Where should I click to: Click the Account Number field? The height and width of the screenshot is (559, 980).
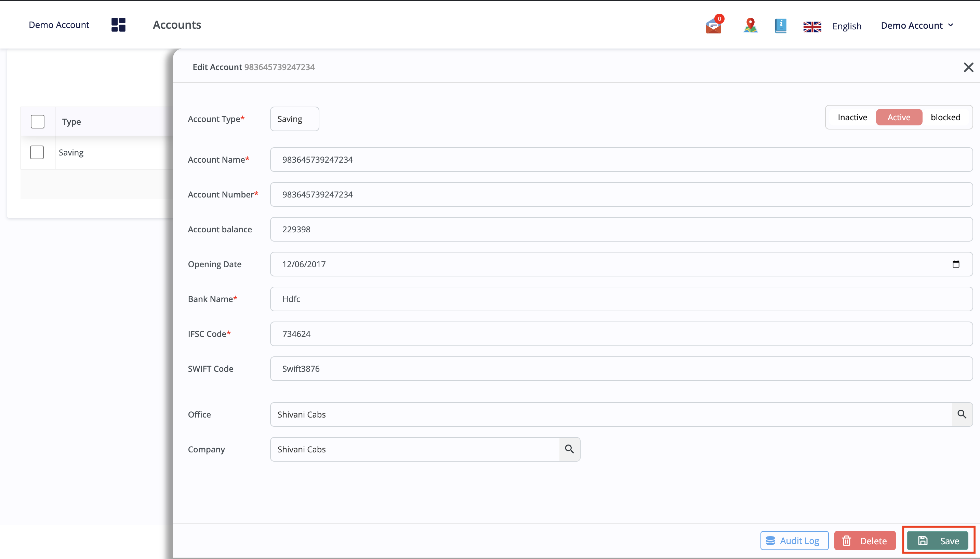coord(621,195)
